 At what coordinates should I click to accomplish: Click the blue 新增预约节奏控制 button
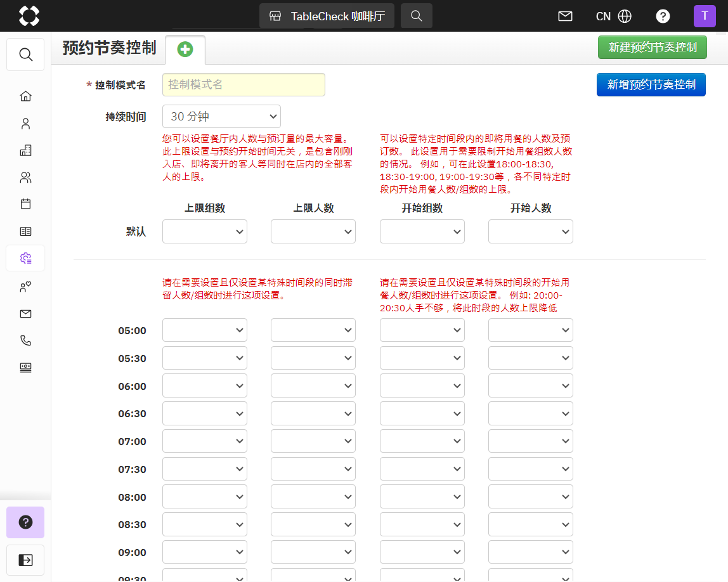tap(651, 84)
